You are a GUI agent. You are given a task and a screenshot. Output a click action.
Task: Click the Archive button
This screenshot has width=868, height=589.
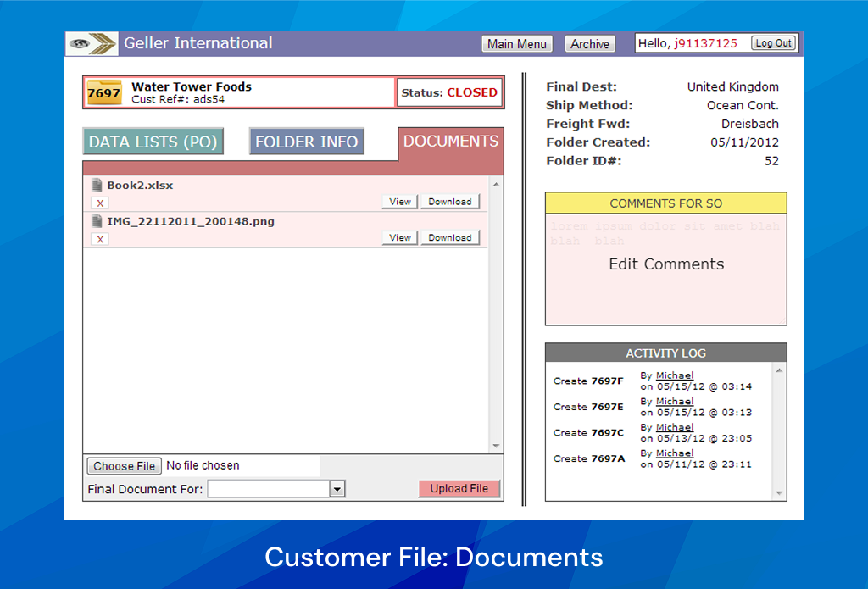tap(589, 43)
